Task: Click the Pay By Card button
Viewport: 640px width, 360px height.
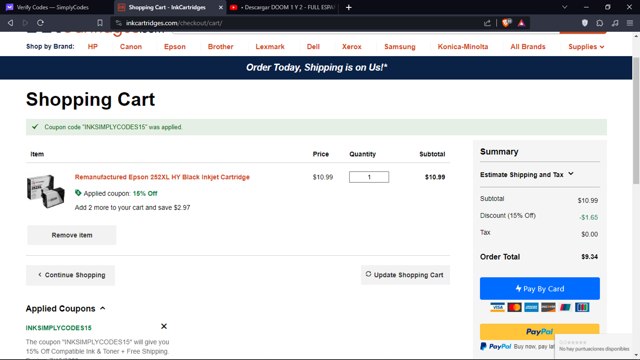Action: pyautogui.click(x=540, y=289)
